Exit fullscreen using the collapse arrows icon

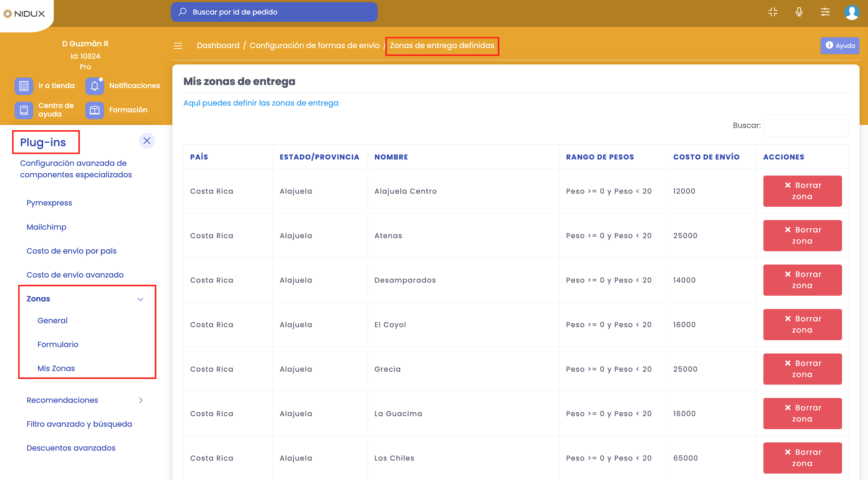(773, 12)
